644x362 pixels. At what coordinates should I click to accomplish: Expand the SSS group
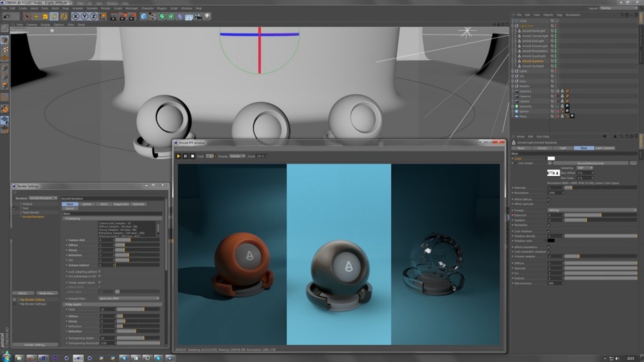pyautogui.click(x=513, y=76)
